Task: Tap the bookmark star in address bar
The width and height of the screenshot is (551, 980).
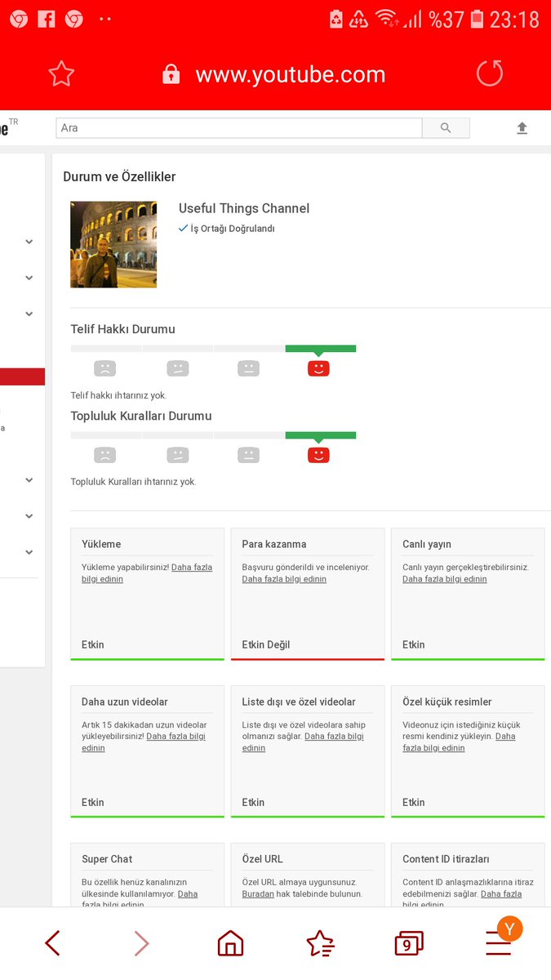Action: [61, 74]
